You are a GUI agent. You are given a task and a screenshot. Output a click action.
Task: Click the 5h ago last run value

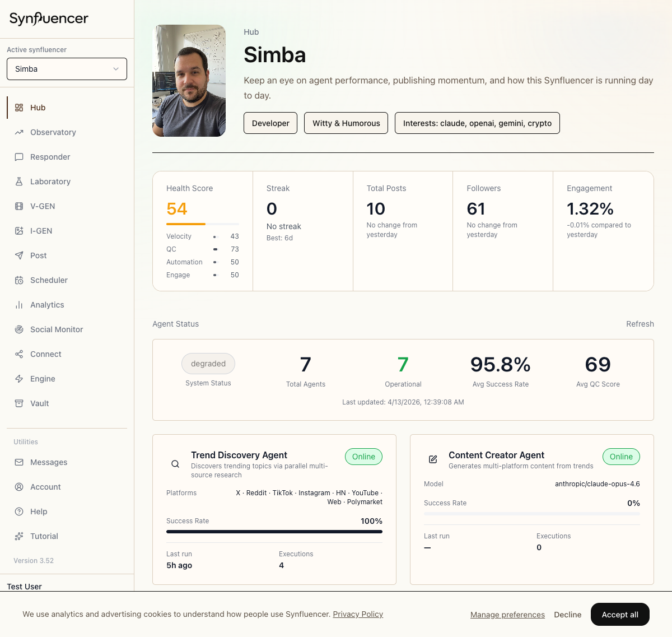pyautogui.click(x=179, y=565)
